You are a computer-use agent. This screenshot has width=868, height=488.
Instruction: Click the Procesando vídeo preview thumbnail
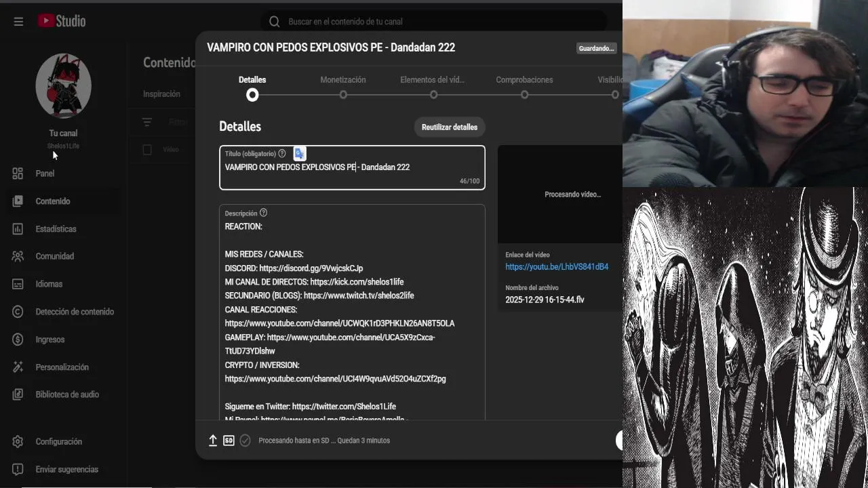559,195
